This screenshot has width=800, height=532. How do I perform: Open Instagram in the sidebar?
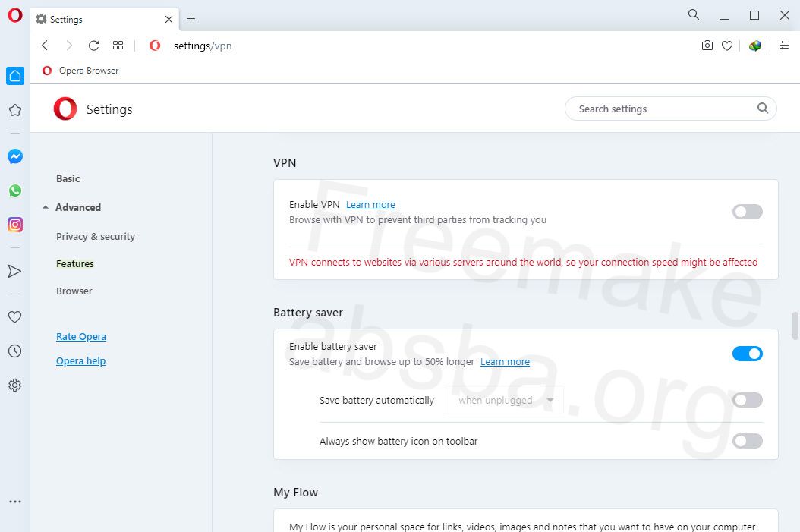tap(14, 225)
